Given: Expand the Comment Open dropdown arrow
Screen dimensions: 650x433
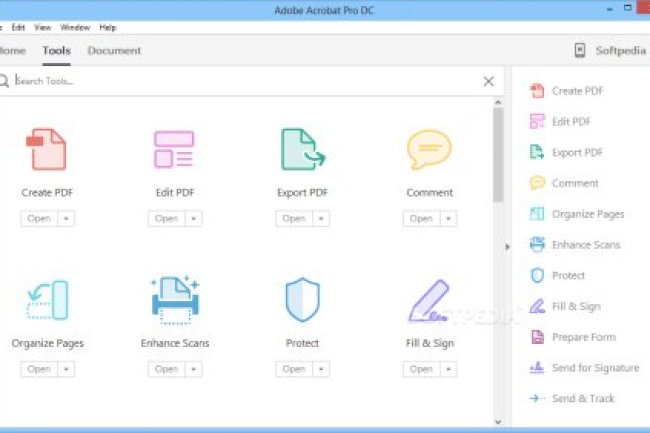Looking at the screenshot, I should 449,218.
